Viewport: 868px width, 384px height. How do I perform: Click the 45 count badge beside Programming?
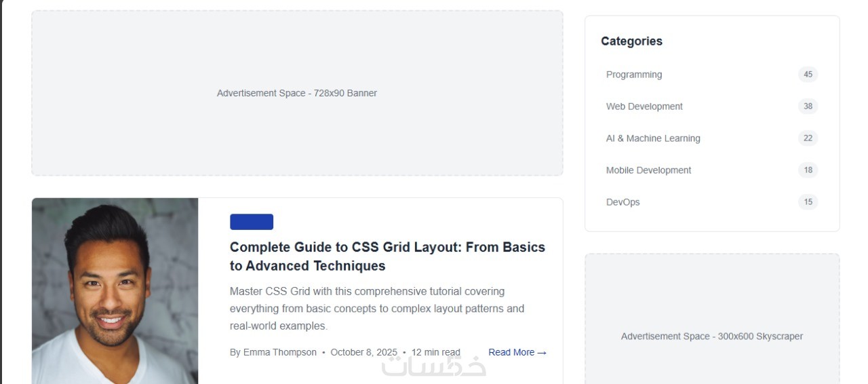[x=808, y=75]
